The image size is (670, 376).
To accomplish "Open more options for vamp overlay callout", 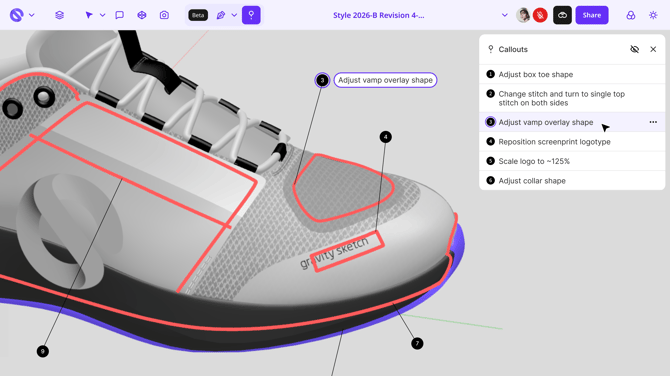I will [x=653, y=122].
